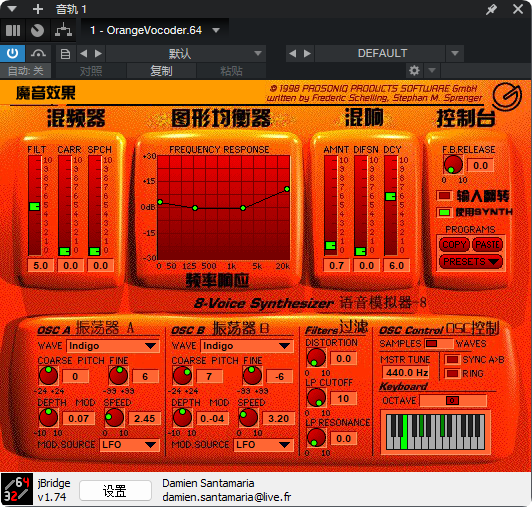Viewport: 532px width, 507px height.
Task: Click OSC B COARSE pitch knob
Action: [183, 375]
